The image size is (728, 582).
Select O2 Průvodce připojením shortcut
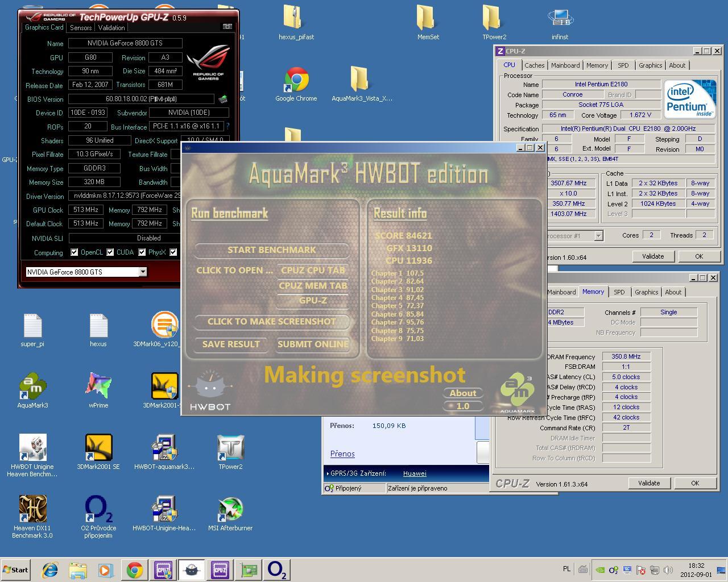(98, 517)
